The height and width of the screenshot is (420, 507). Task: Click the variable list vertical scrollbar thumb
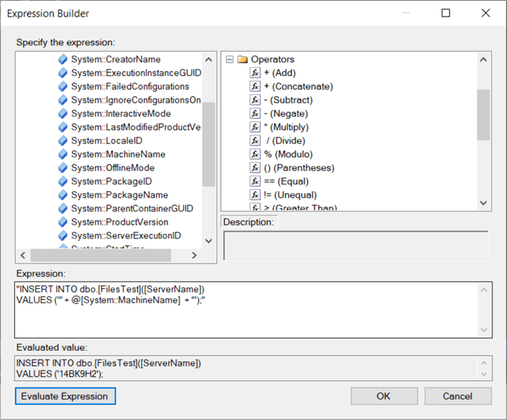pyautogui.click(x=209, y=144)
